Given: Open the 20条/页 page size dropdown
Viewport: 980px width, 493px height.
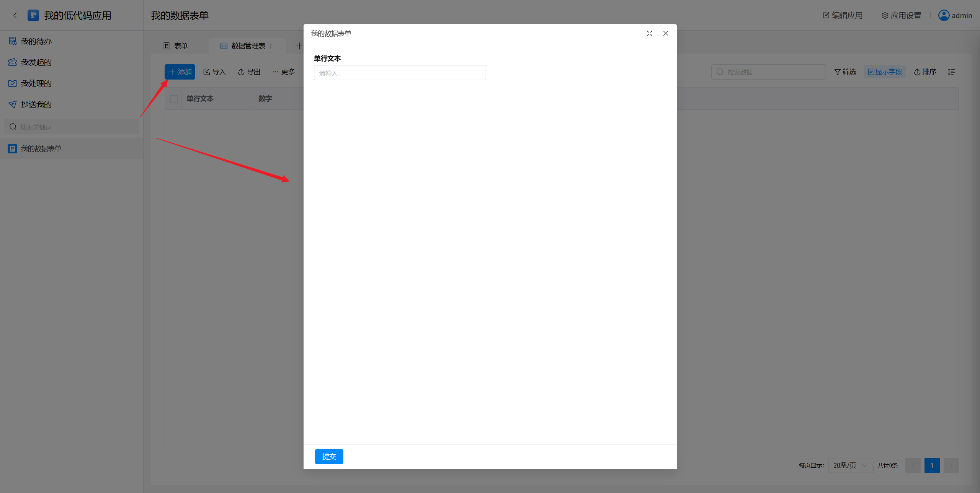Looking at the screenshot, I should (850, 465).
